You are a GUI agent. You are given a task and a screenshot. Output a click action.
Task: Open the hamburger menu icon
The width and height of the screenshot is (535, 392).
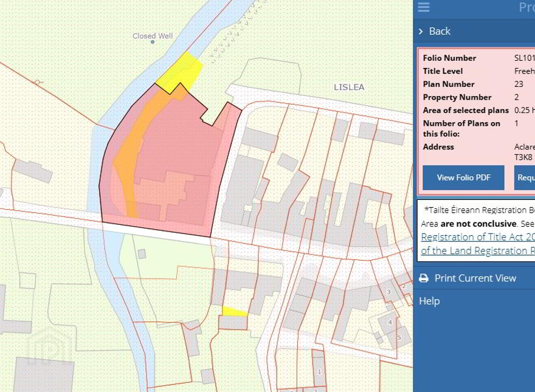coord(423,7)
